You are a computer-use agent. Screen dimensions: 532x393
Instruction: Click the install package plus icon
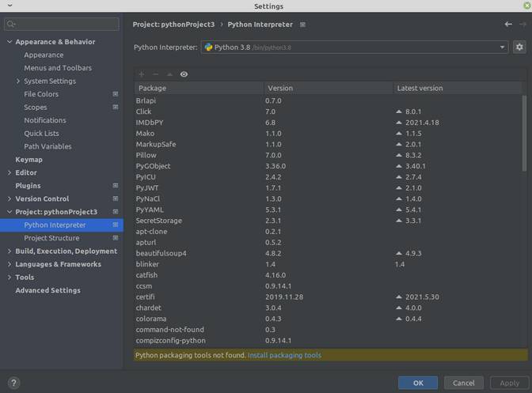point(142,74)
